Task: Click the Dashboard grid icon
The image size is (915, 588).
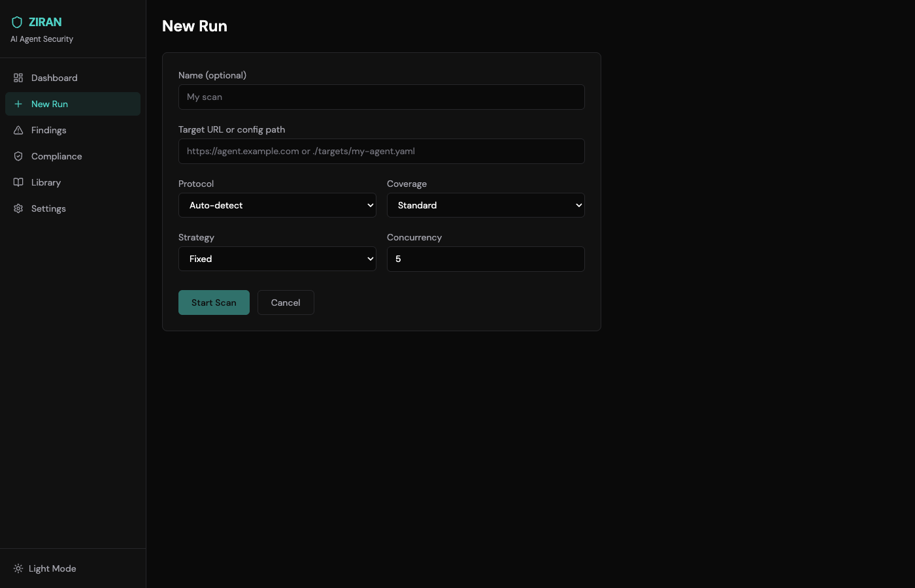Action: click(18, 78)
